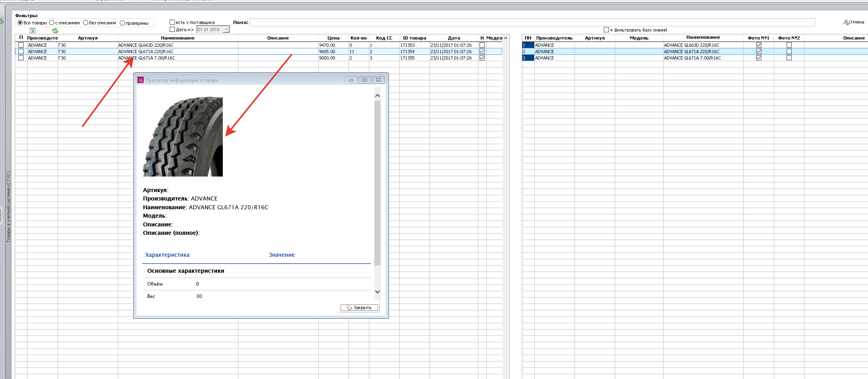Sort by the 'Кол-во' column header
Screen dimensions: 868x379
[359, 38]
